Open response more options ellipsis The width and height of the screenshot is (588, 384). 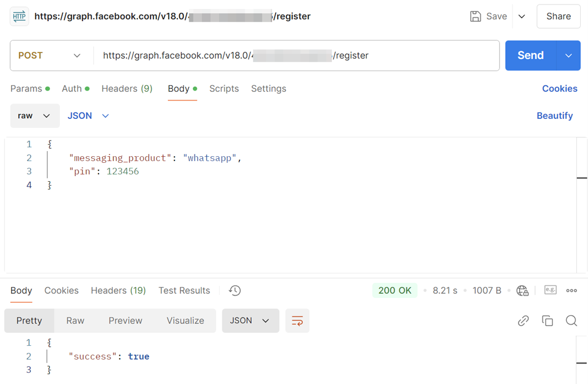tap(571, 291)
